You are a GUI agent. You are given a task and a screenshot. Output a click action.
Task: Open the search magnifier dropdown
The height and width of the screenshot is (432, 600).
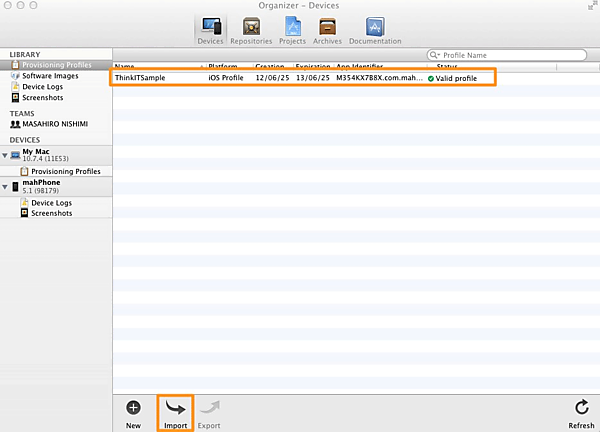point(434,54)
